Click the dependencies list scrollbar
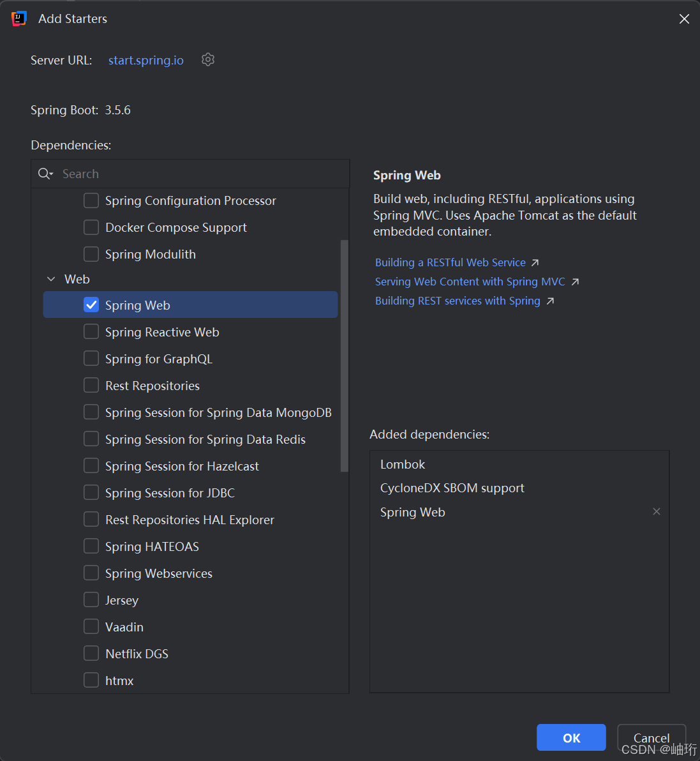The height and width of the screenshot is (761, 700). coord(345,356)
